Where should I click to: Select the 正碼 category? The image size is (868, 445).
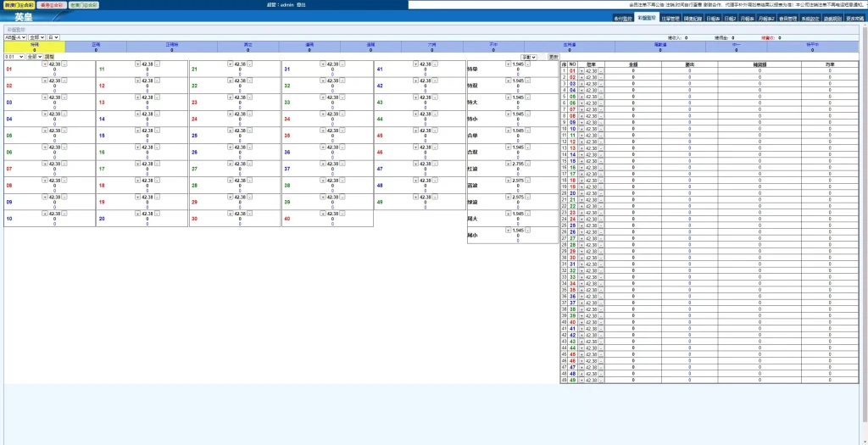[x=96, y=47]
